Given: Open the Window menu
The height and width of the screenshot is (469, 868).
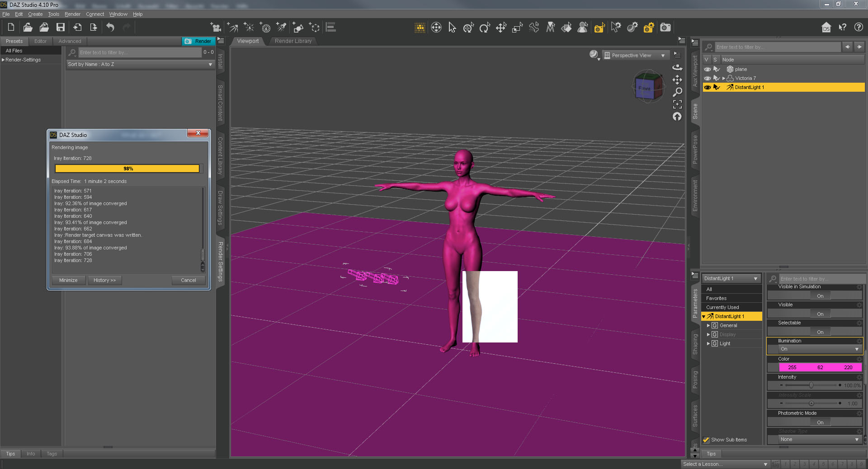Looking at the screenshot, I should 118,14.
